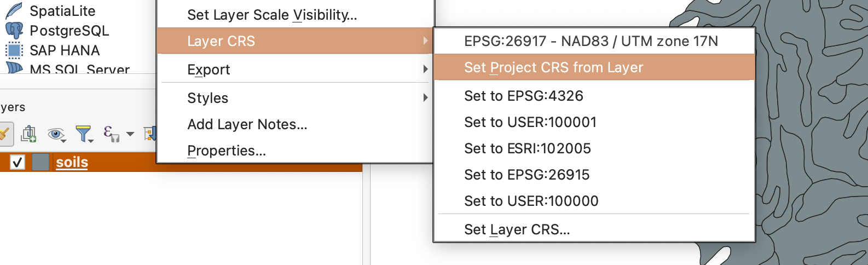868x265 pixels.
Task: Toggle the soils layer visibility checkbox
Action: [x=18, y=162]
